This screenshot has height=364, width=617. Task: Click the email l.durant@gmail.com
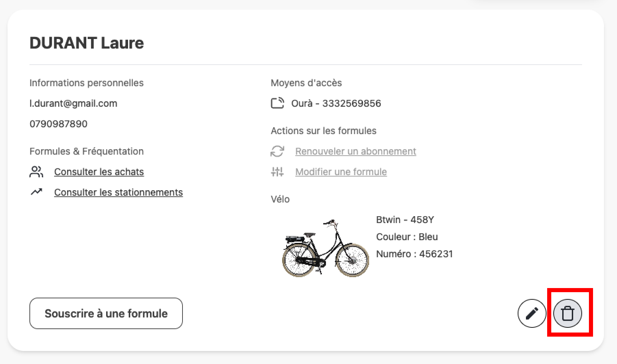coord(73,103)
